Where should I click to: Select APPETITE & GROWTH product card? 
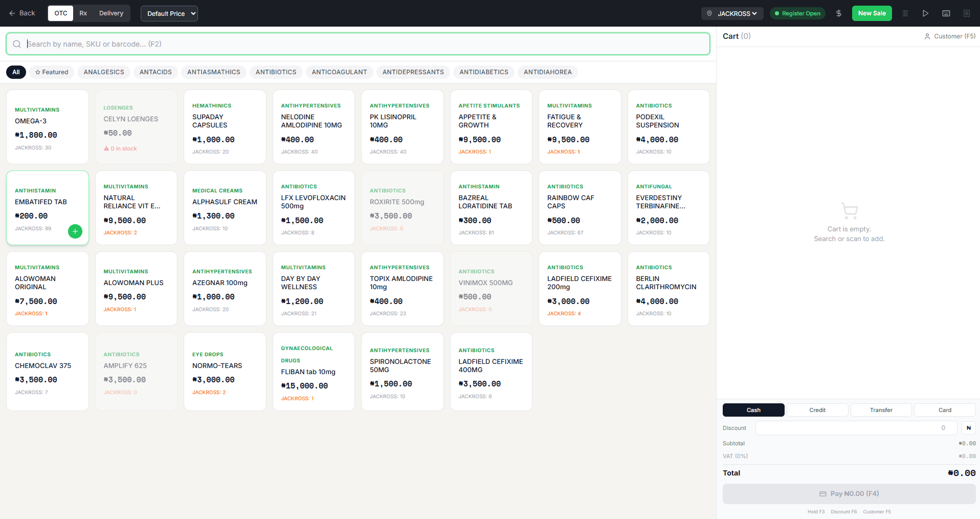[491, 127]
